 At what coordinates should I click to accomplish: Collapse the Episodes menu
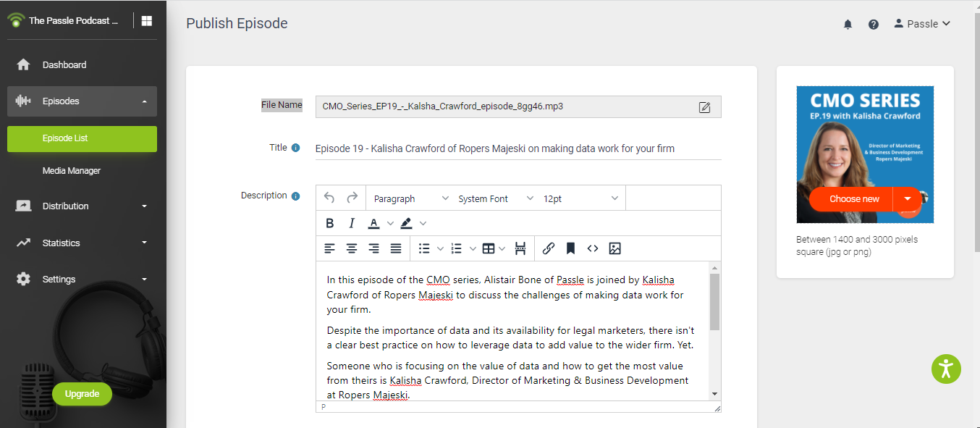tap(83, 101)
